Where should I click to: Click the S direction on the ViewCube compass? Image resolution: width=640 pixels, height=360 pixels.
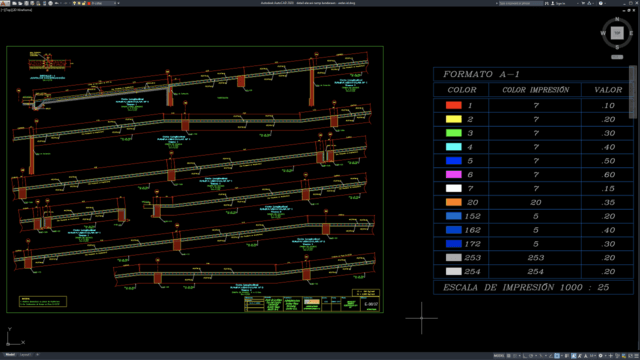point(617,47)
